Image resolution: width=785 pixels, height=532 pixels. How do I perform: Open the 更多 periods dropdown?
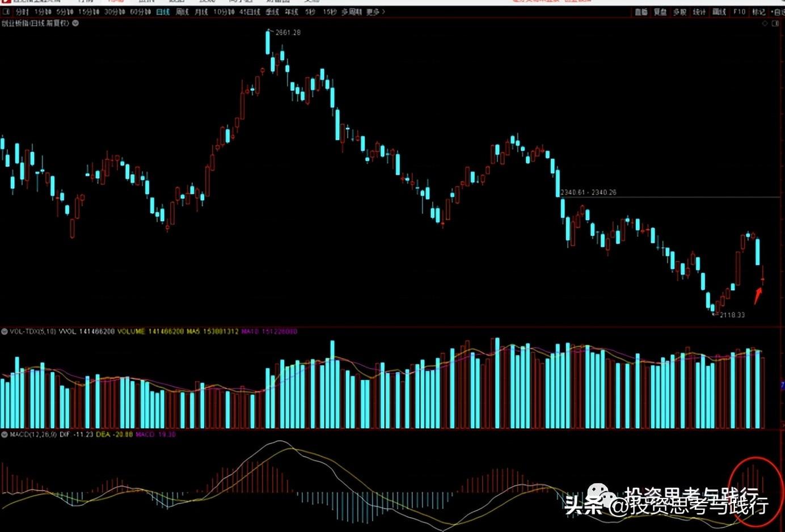pyautogui.click(x=374, y=12)
